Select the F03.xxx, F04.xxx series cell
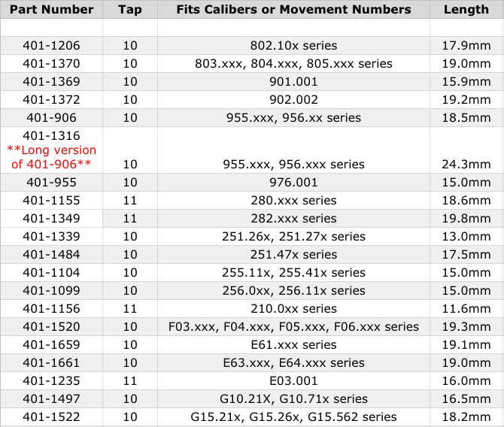504x427 pixels. coord(293,326)
